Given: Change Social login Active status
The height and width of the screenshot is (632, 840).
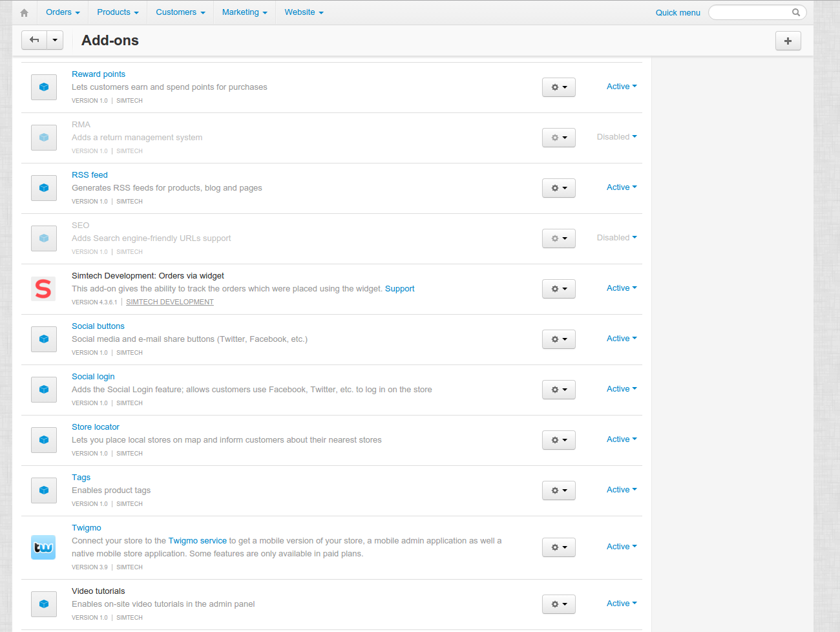Looking at the screenshot, I should pos(622,389).
